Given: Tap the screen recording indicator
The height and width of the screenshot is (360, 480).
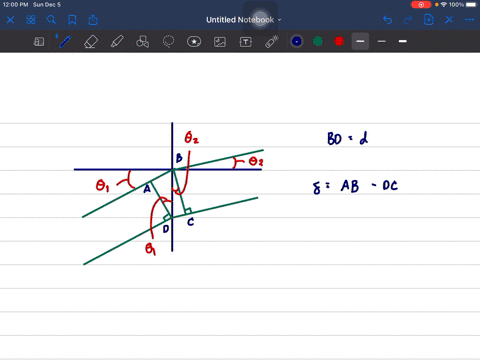Looking at the screenshot, I should [x=421, y=5].
